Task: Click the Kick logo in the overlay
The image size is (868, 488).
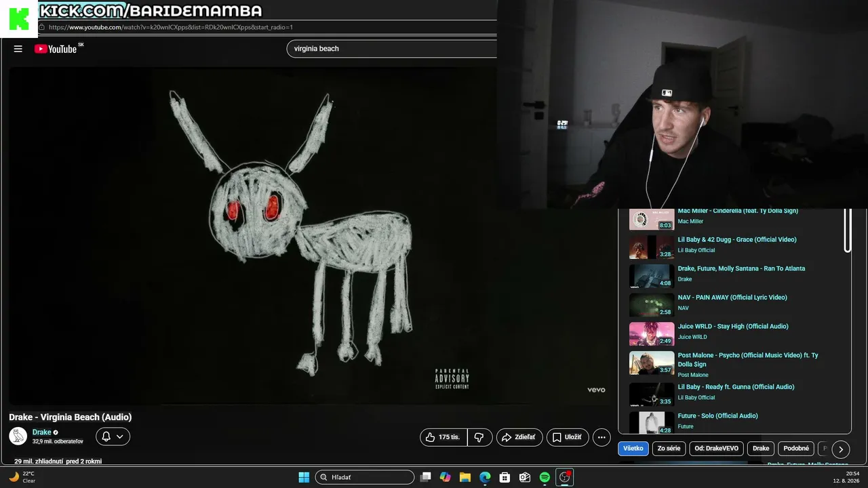Action: pyautogui.click(x=19, y=18)
